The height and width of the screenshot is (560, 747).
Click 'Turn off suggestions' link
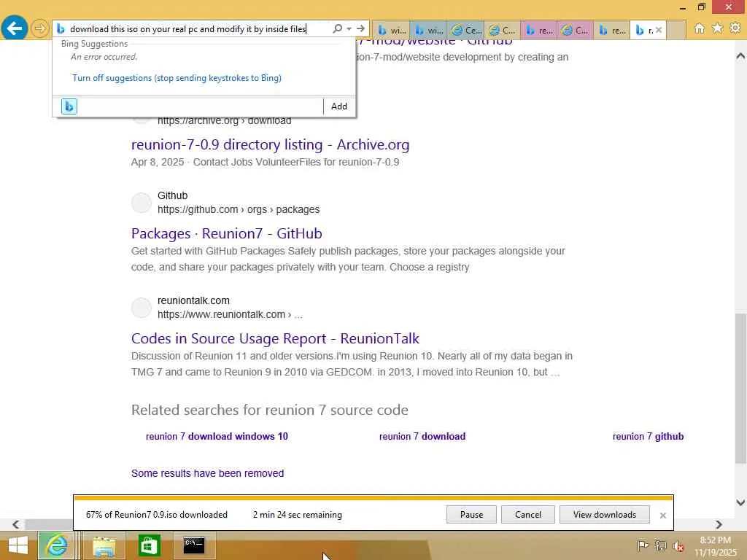coord(177,77)
